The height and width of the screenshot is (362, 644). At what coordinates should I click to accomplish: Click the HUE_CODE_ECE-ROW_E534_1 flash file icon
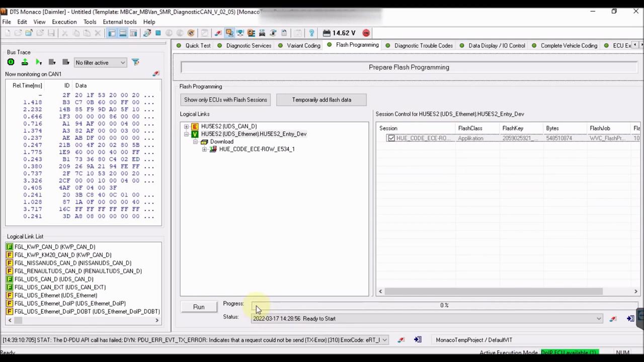click(213, 149)
